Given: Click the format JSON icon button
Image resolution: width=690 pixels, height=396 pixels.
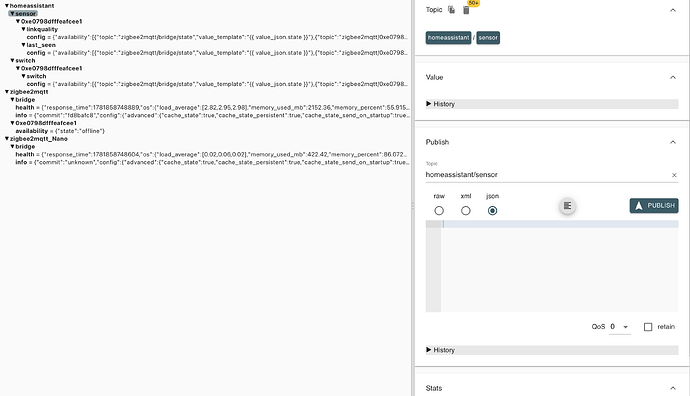Looking at the screenshot, I should pyautogui.click(x=567, y=205).
